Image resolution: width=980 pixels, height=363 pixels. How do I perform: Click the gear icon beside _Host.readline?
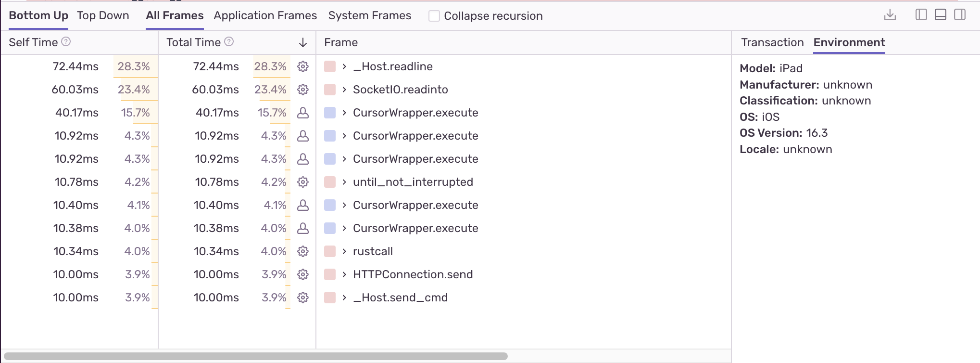302,66
